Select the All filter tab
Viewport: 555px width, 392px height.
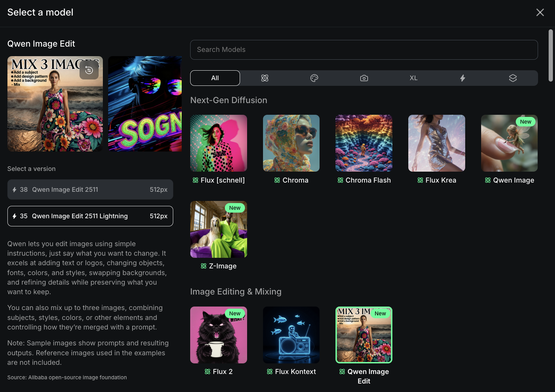[x=215, y=78]
